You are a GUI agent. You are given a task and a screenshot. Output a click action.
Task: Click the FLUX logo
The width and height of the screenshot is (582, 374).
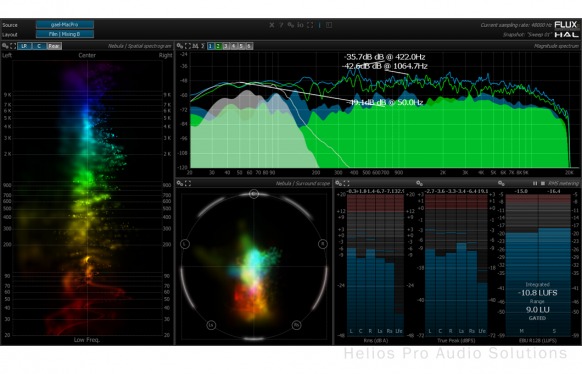point(566,25)
